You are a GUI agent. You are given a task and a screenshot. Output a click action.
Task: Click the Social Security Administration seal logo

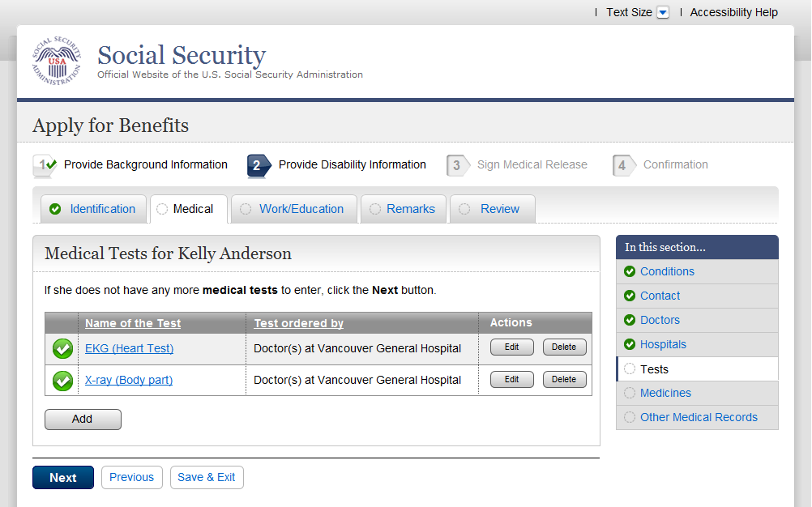point(57,61)
